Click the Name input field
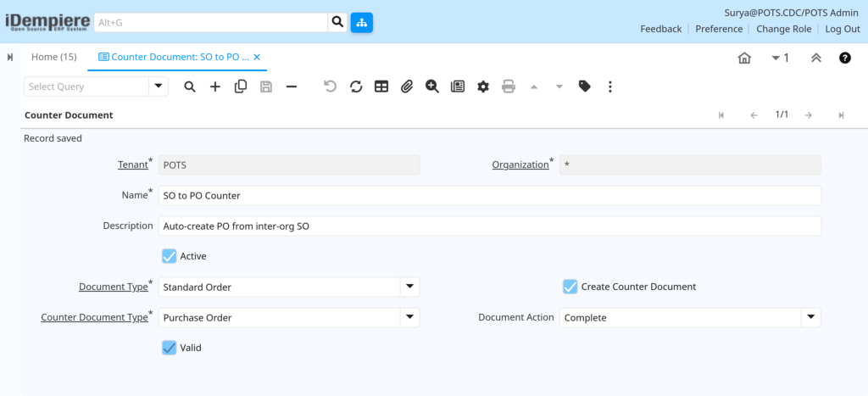The height and width of the screenshot is (396, 868). tap(489, 196)
